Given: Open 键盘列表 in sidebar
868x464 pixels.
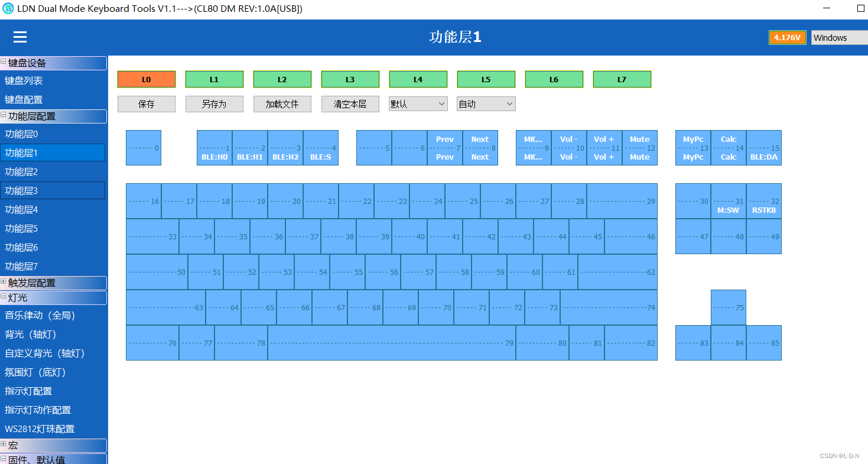Looking at the screenshot, I should point(53,81).
